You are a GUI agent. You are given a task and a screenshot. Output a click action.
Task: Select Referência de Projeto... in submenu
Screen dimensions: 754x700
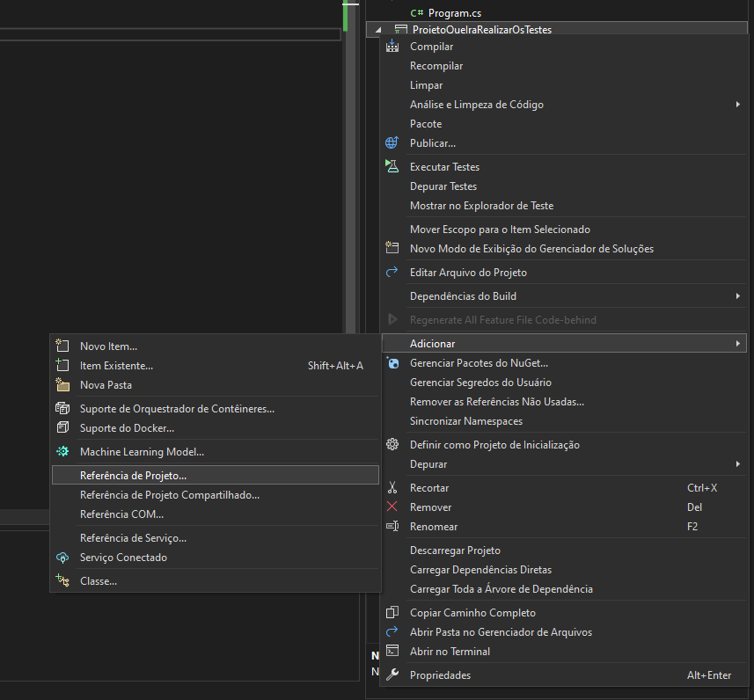point(216,475)
